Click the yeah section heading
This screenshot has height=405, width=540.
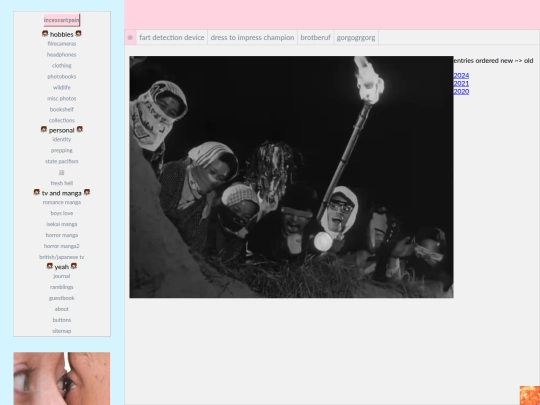point(62,267)
